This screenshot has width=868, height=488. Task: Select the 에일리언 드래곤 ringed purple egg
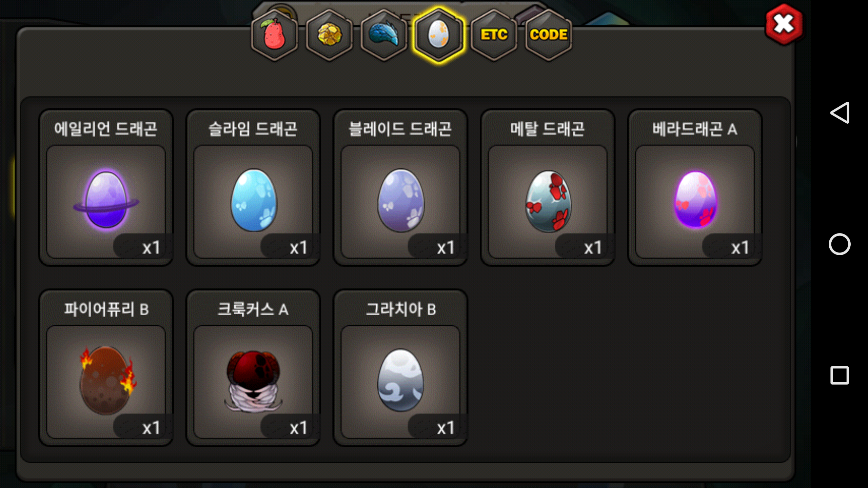tap(106, 201)
